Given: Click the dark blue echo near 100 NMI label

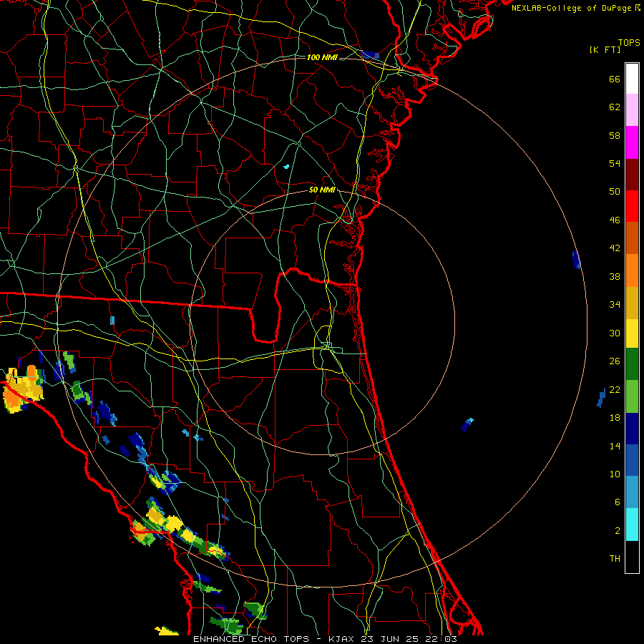Looking at the screenshot, I should 370,55.
